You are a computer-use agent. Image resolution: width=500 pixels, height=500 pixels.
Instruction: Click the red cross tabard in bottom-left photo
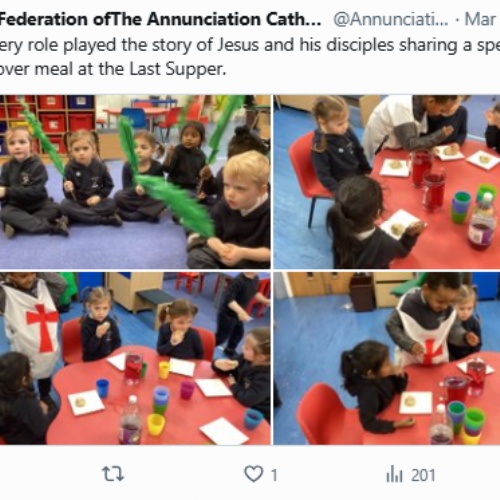33,328
